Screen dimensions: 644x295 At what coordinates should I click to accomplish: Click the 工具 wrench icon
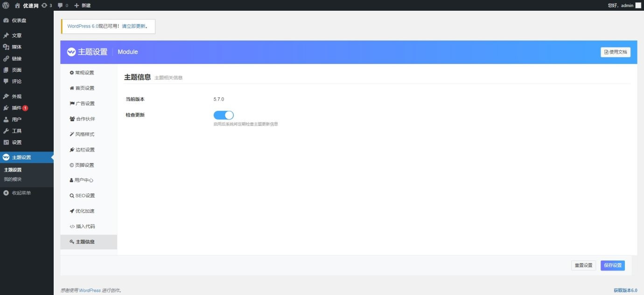6,131
